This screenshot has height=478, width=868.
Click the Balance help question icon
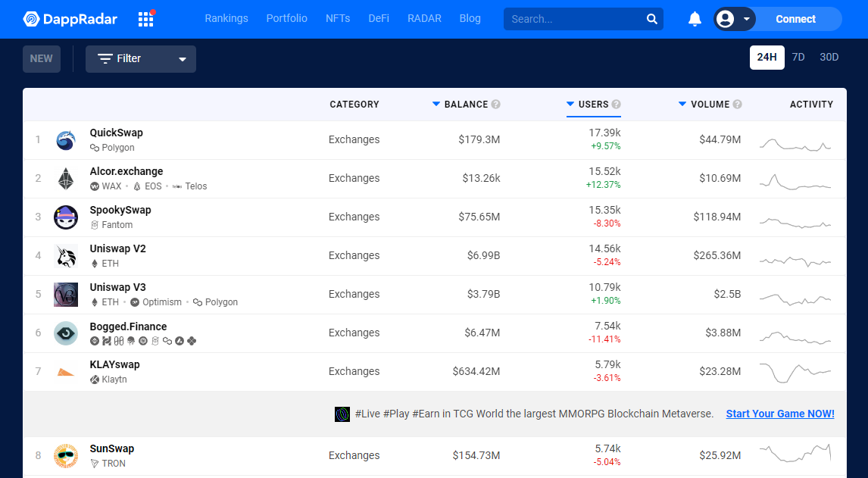pyautogui.click(x=496, y=104)
